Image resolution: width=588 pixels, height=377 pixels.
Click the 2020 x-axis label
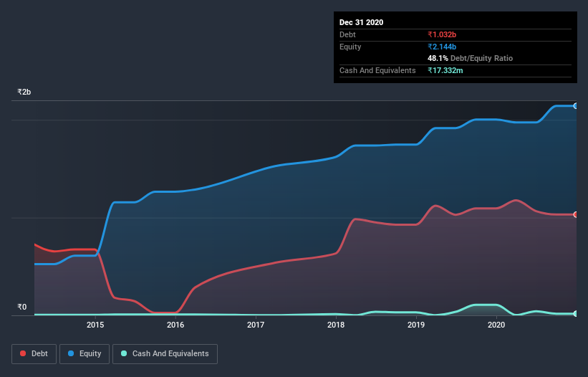(x=496, y=325)
